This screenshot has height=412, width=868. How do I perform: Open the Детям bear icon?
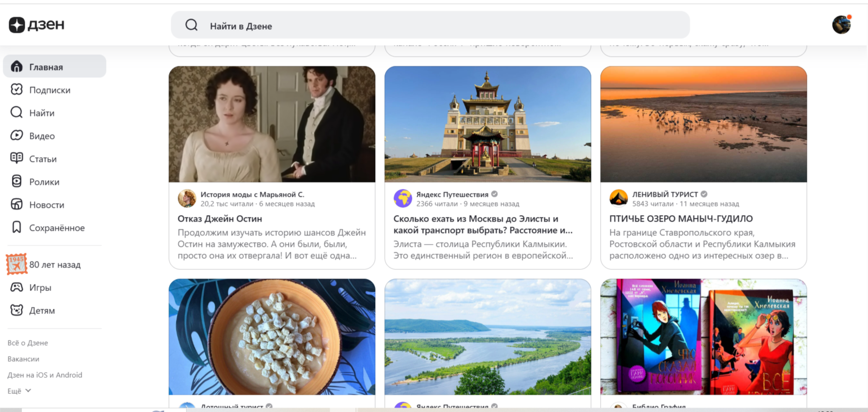(17, 310)
